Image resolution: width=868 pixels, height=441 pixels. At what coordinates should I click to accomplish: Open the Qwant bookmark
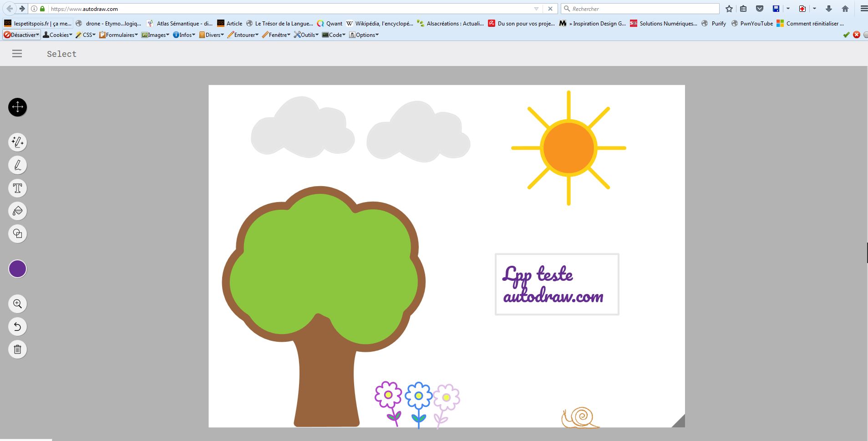(330, 23)
